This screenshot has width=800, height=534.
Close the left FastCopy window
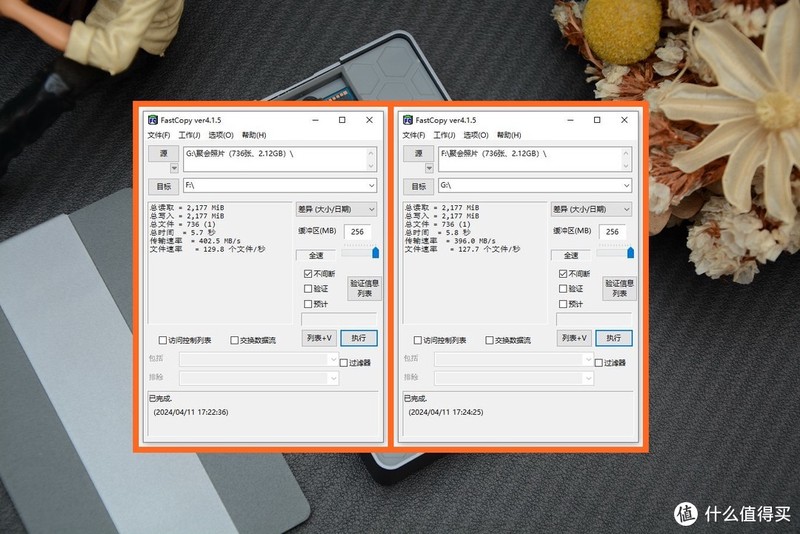pos(369,120)
